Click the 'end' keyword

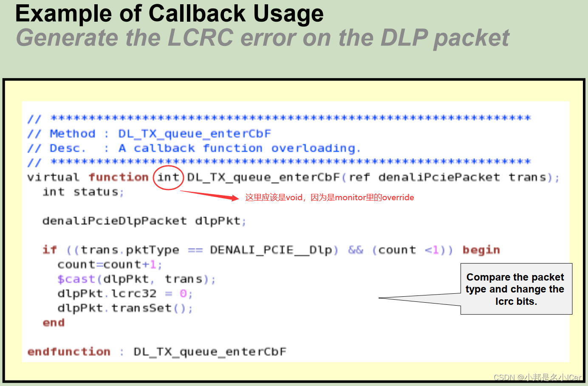[54, 323]
